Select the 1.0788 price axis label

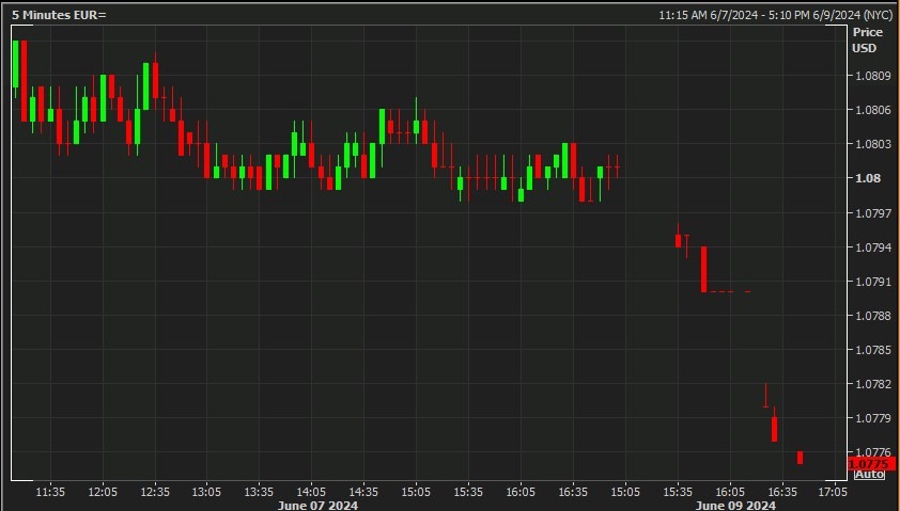coord(872,316)
